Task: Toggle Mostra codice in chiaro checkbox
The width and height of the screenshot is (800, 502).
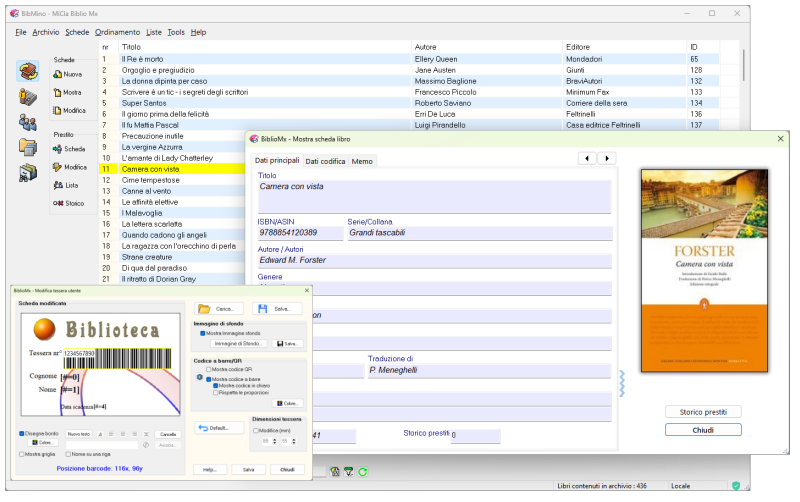Action: pyautogui.click(x=215, y=386)
